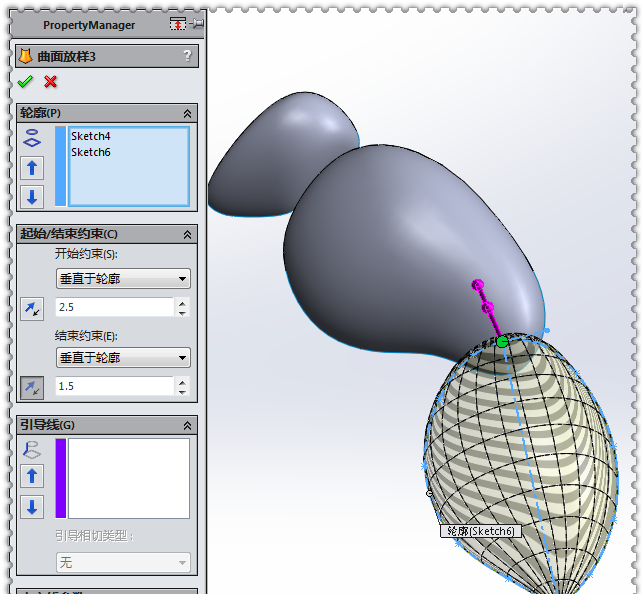Open help for 曲面放样3 feature
The height and width of the screenshot is (594, 644).
pos(187,56)
